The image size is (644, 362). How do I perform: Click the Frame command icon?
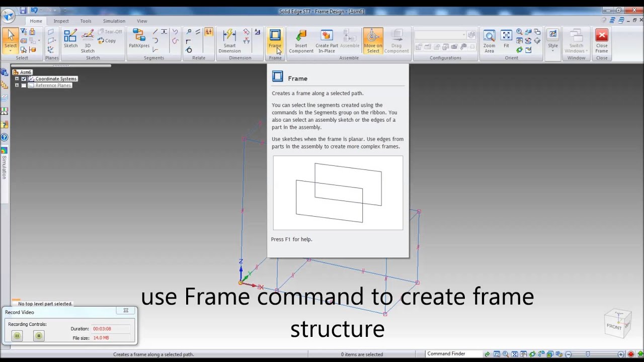tap(275, 39)
